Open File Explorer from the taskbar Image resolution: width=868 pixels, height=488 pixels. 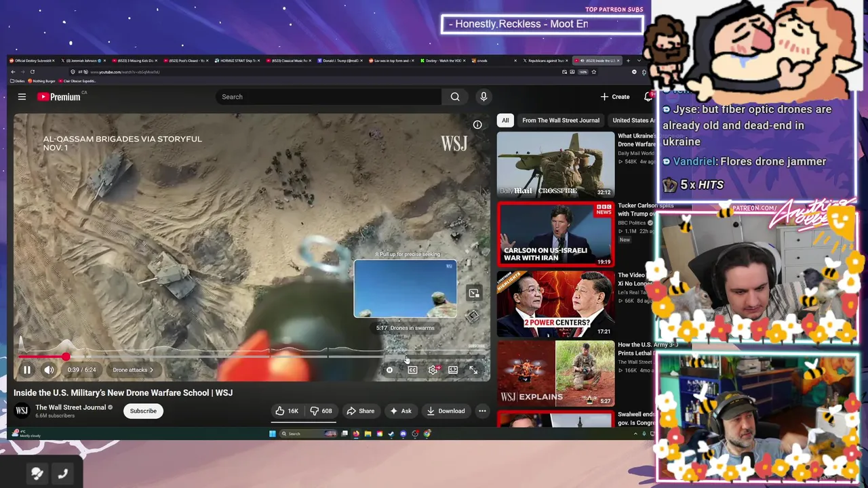click(368, 434)
